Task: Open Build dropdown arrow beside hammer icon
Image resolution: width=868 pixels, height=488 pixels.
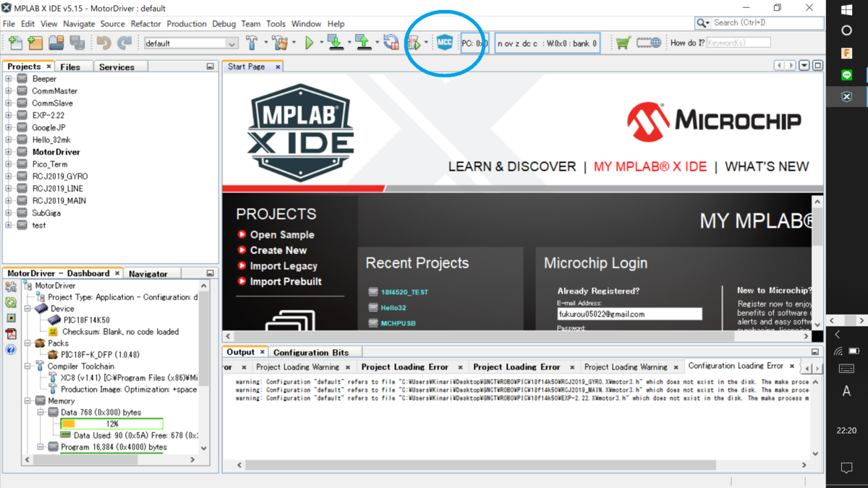Action: tap(265, 43)
